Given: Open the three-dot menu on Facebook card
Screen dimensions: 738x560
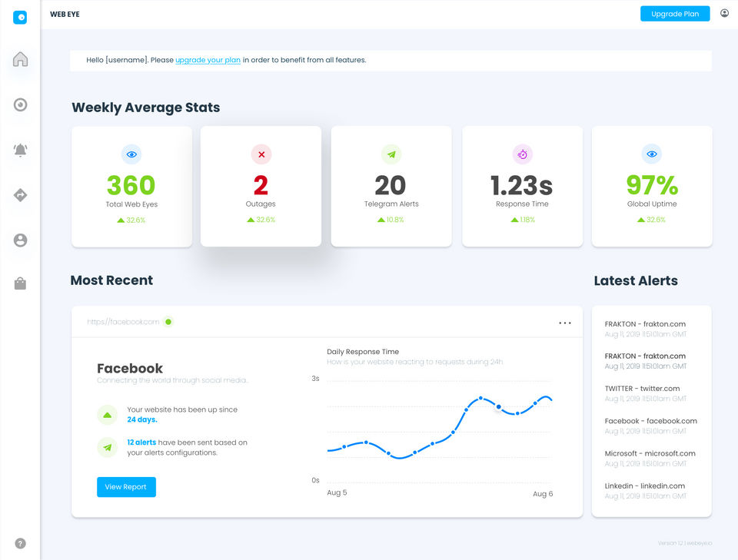Looking at the screenshot, I should 565,323.
